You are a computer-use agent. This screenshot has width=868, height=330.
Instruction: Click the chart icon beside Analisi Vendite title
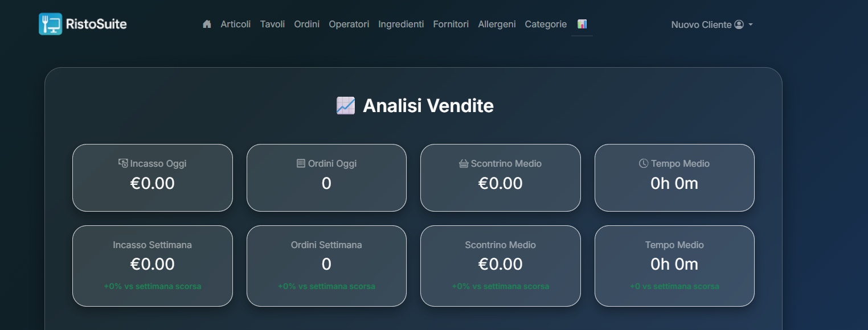tap(344, 105)
